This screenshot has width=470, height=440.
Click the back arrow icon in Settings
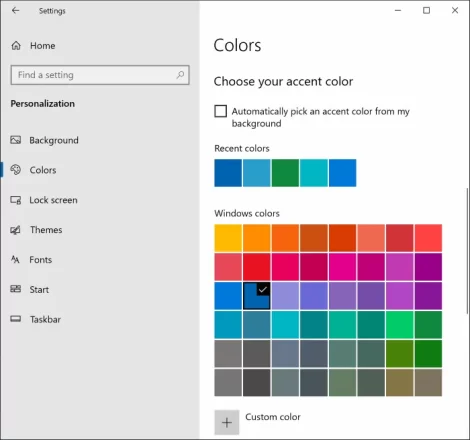(15, 11)
